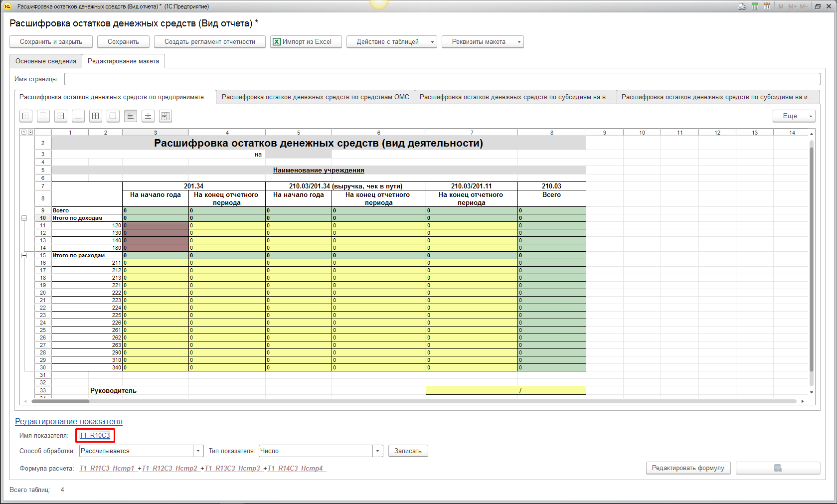The width and height of the screenshot is (837, 504).
Task: Open the 'Способ обработки' dropdown
Action: (x=198, y=451)
